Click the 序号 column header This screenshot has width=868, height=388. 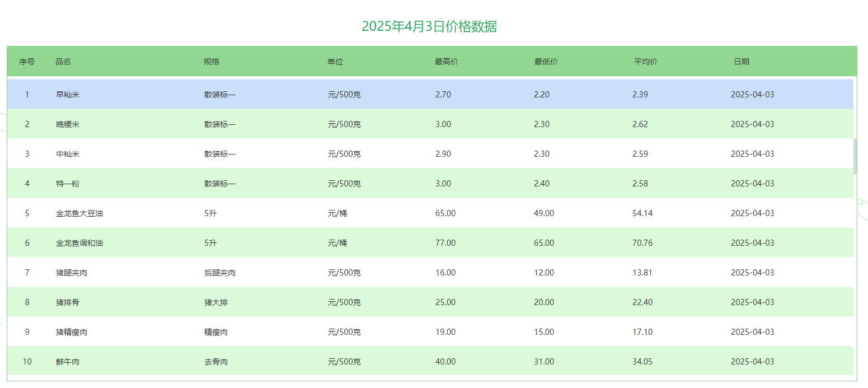pos(27,62)
